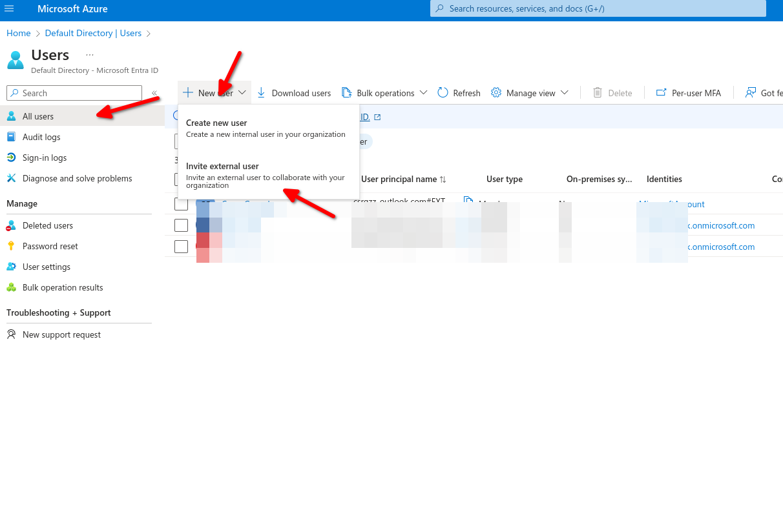
Task: Click the Refresh icon in toolbar
Action: point(443,93)
